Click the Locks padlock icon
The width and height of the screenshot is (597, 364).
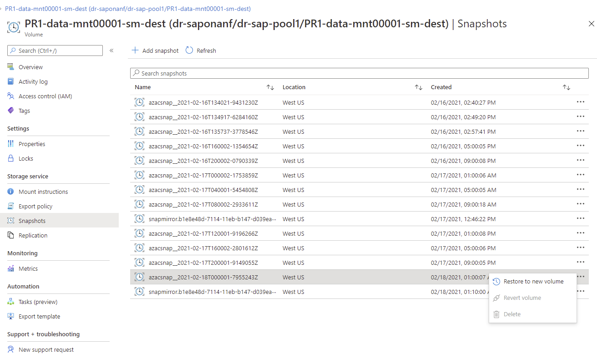click(x=11, y=158)
